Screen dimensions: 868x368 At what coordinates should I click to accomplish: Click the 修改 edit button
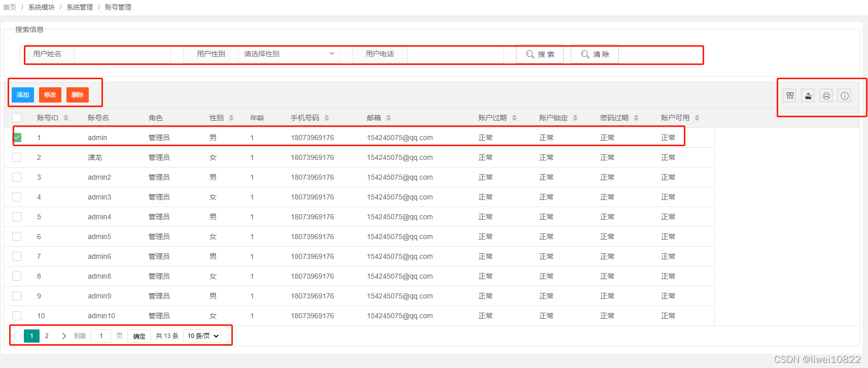tap(50, 95)
